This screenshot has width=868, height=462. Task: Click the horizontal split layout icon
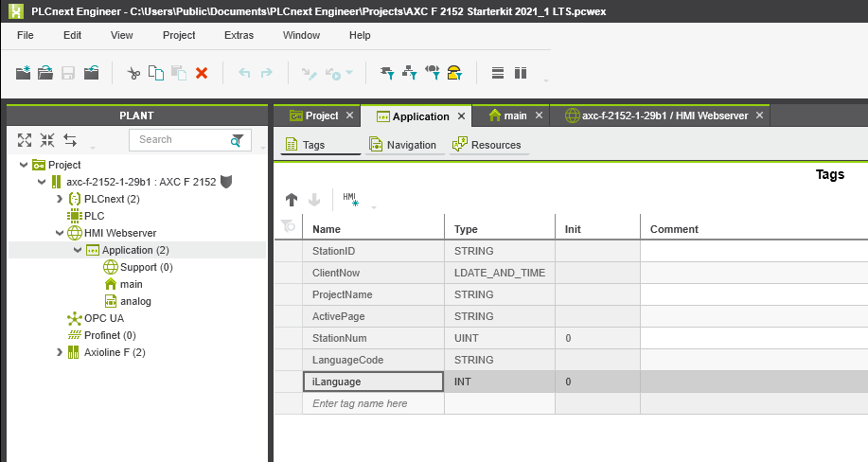pyautogui.click(x=498, y=73)
